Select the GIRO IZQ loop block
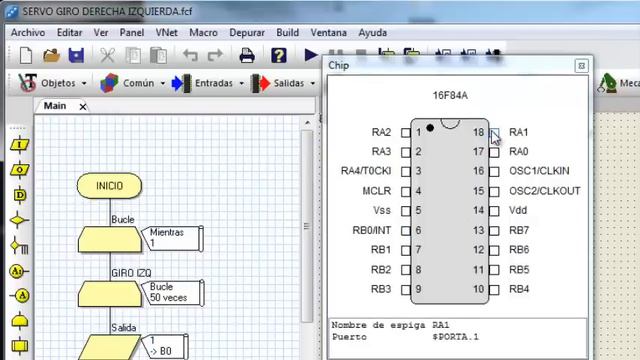Screen dimensions: 640x360 tap(110, 294)
